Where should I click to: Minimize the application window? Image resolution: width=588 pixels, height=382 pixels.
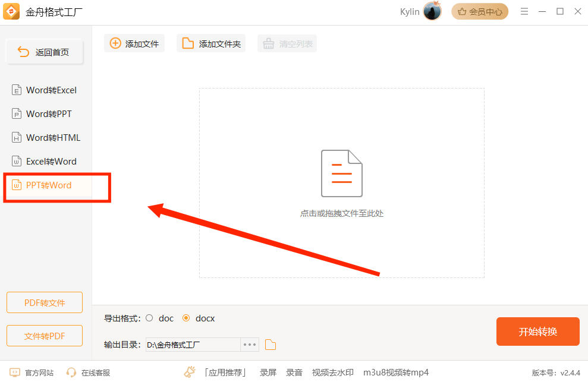542,12
